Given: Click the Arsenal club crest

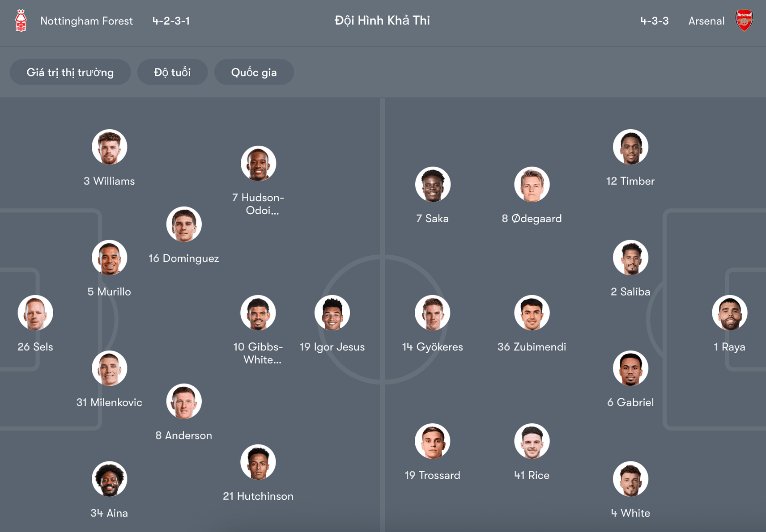Looking at the screenshot, I should pyautogui.click(x=744, y=20).
